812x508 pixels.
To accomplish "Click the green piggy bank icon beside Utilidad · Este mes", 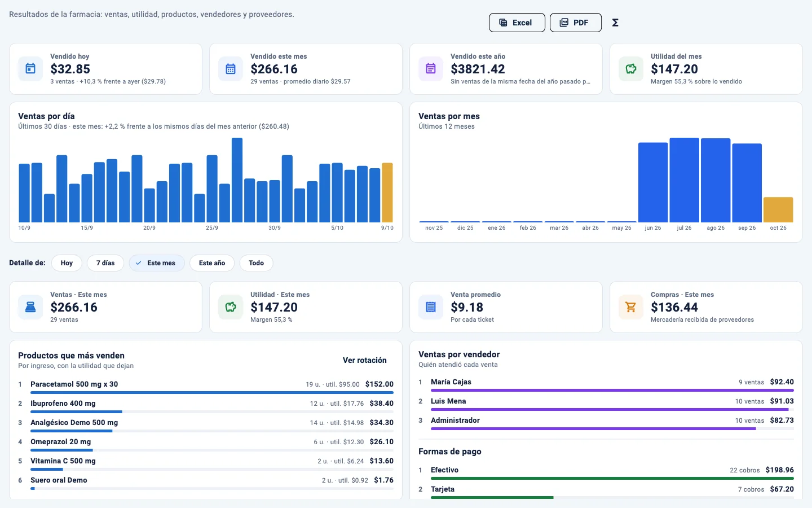I will (231, 307).
